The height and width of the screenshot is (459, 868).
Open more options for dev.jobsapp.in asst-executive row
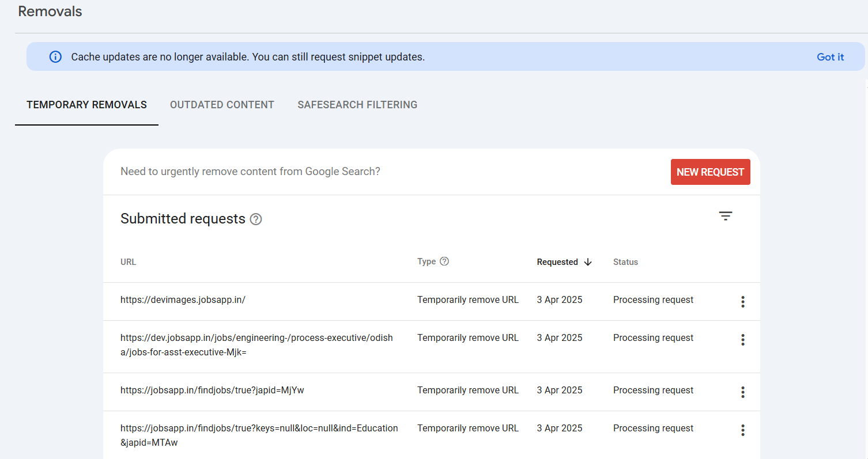click(x=742, y=340)
